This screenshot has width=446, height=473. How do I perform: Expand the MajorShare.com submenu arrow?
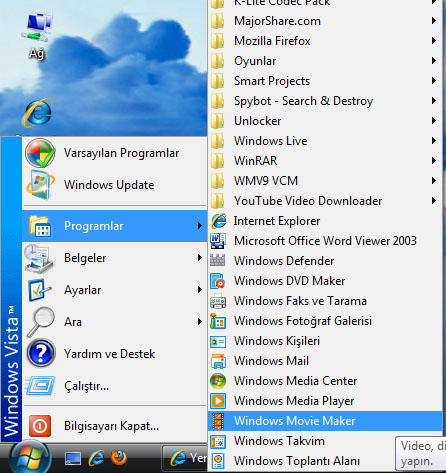coord(434,20)
